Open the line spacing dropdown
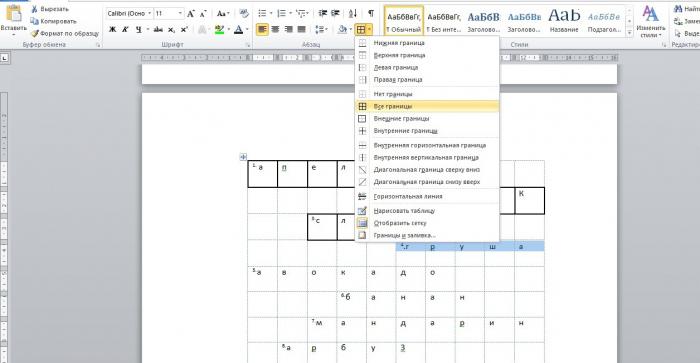700x363 pixels. pyautogui.click(x=321, y=29)
